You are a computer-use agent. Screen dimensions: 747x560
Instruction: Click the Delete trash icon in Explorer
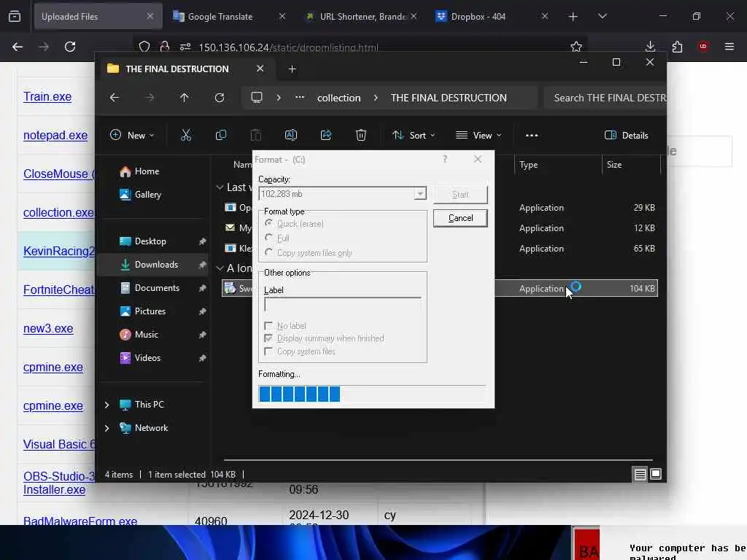coord(361,135)
